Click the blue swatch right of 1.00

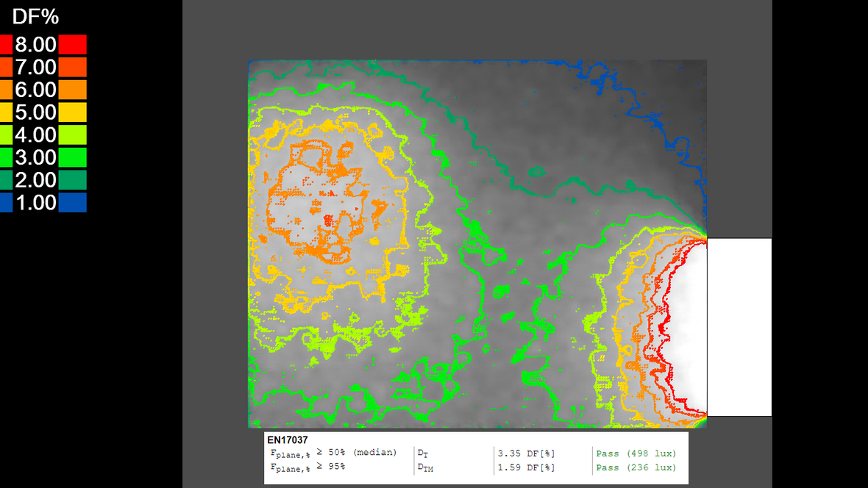coord(72,203)
